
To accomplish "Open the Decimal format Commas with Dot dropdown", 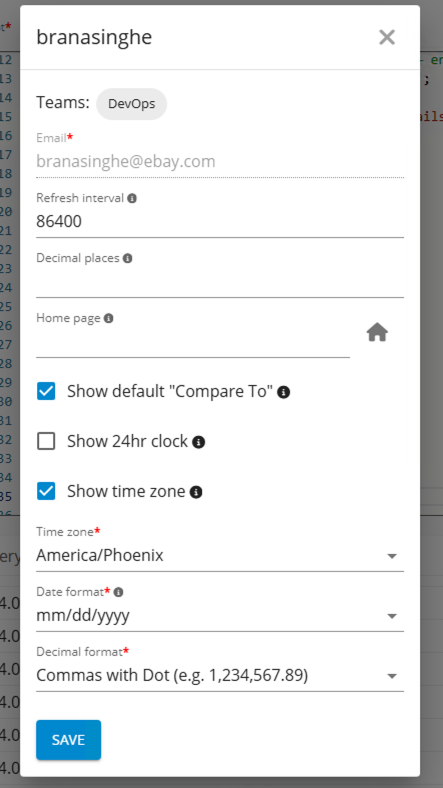I will click(220, 676).
